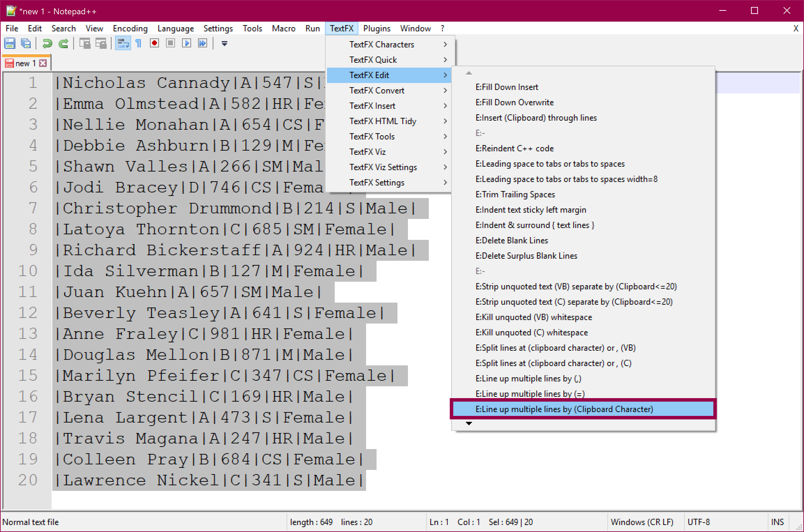Click the Save All toolbar icon
Viewport: 804px width, 532px height.
(26, 44)
